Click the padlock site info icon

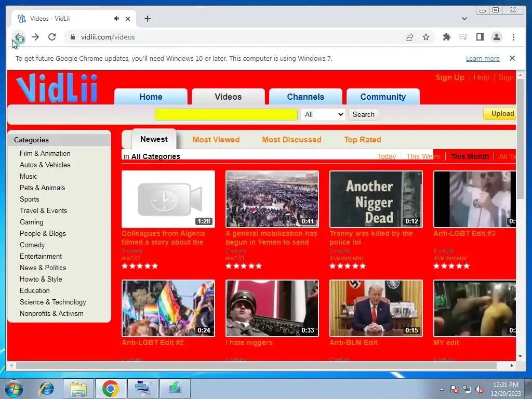(72, 37)
